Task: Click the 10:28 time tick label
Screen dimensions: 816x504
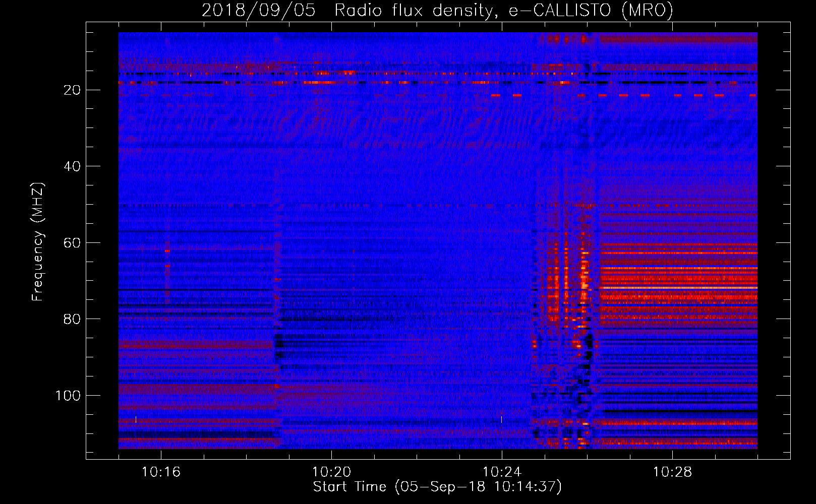Action: [672, 472]
